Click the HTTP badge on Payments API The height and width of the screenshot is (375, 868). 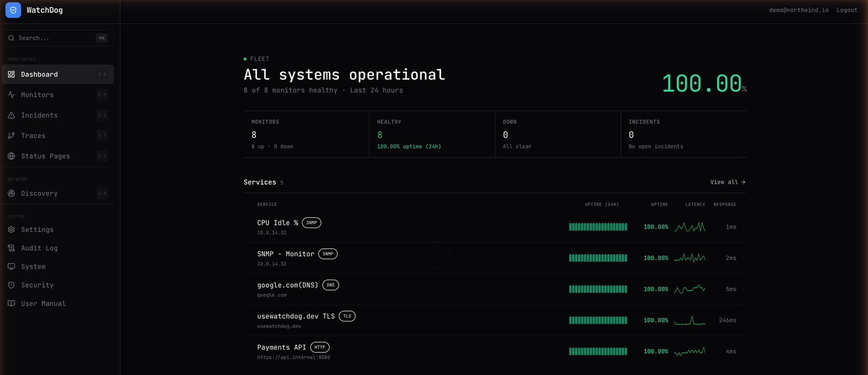(320, 347)
